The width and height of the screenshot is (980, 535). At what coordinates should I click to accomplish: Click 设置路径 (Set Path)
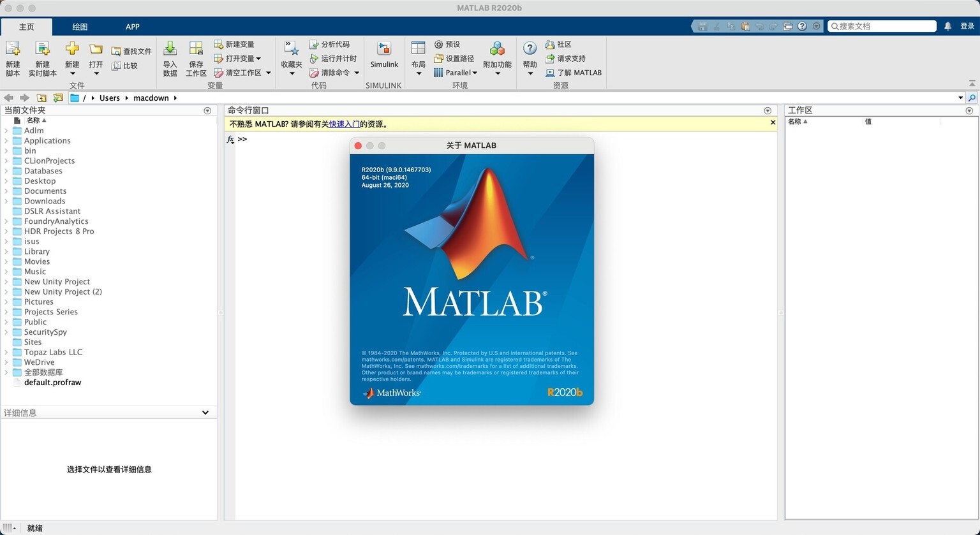click(454, 59)
